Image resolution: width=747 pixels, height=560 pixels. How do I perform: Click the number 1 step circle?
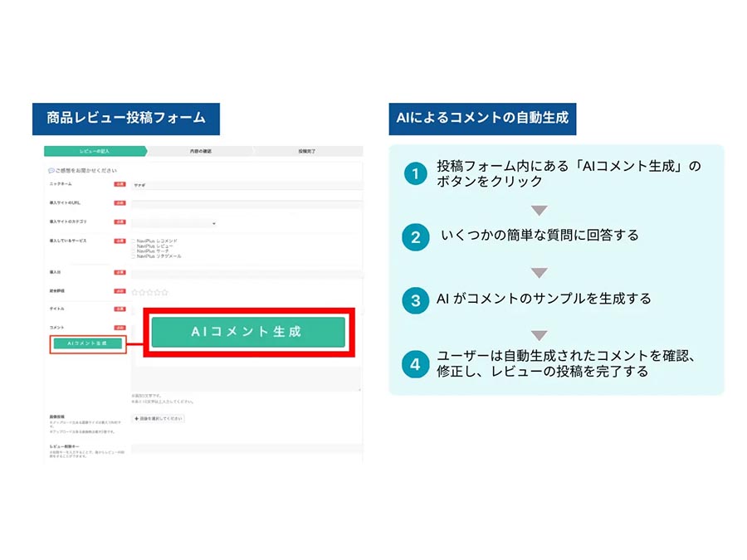(416, 174)
